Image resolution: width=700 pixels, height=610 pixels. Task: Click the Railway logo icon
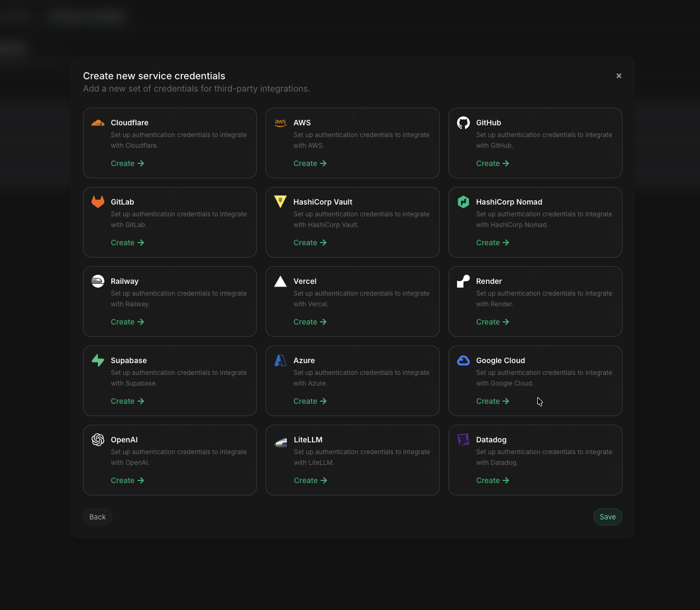(98, 281)
